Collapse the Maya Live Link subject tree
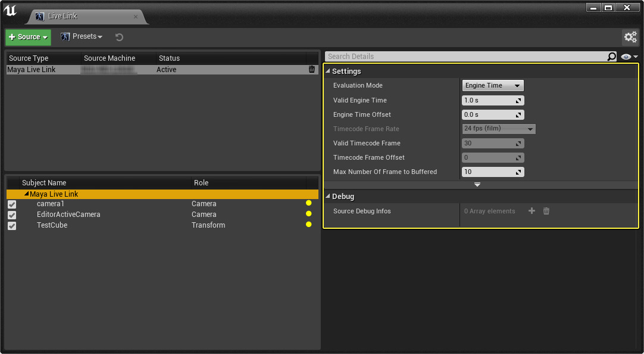Viewport: 644px width, 354px height. coord(27,194)
